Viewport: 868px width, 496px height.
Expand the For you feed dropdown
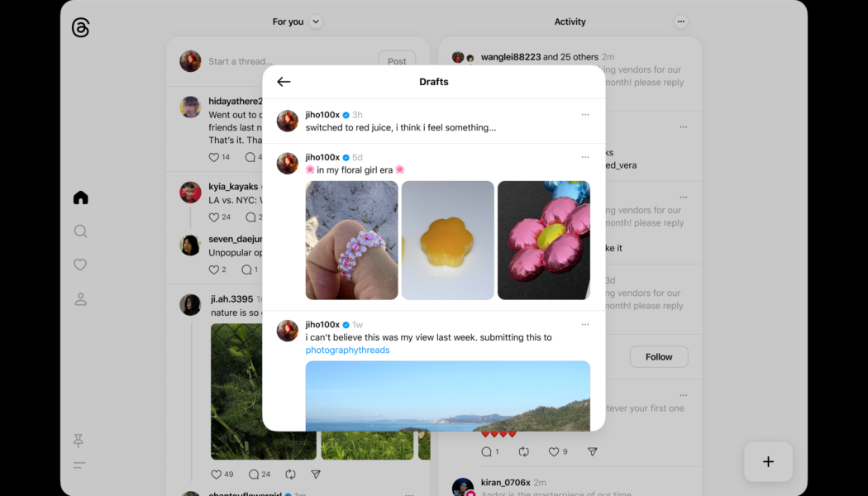click(316, 22)
